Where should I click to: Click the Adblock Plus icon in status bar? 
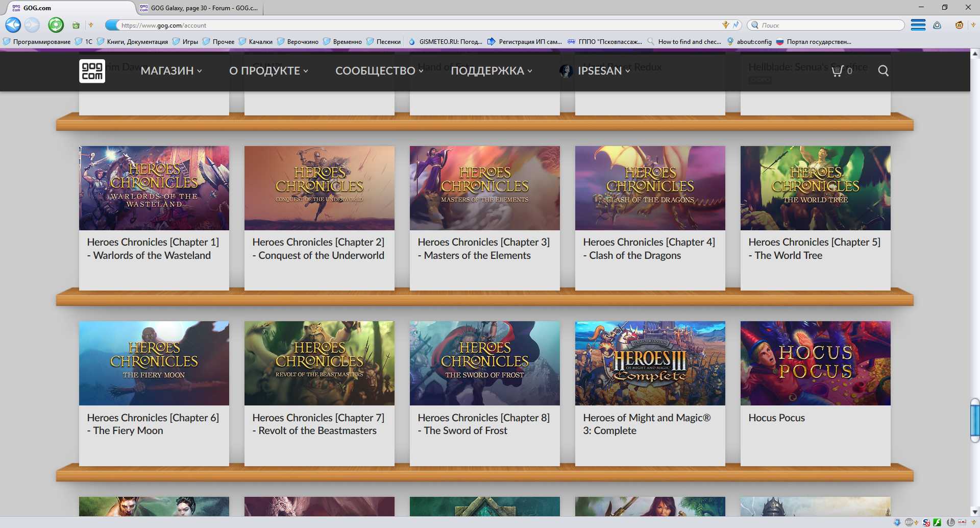click(909, 522)
